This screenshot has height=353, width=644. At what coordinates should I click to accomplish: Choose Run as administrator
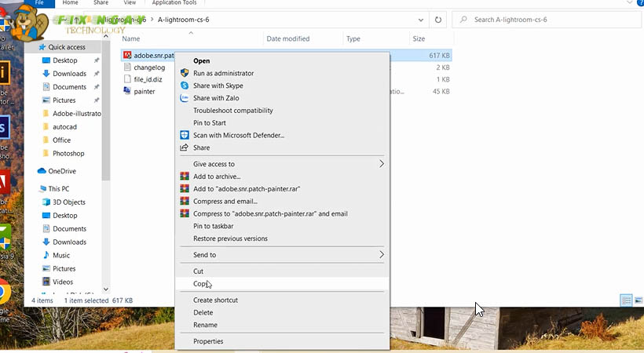tap(282, 73)
